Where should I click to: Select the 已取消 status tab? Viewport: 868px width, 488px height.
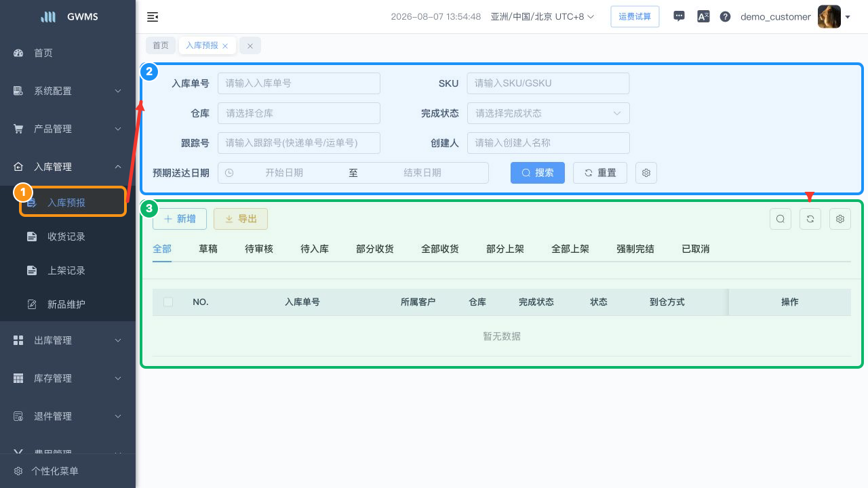pos(696,249)
